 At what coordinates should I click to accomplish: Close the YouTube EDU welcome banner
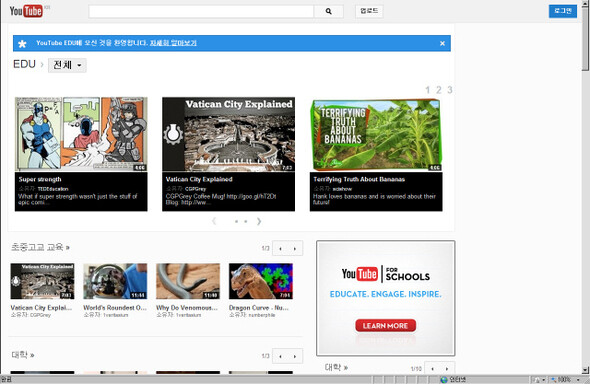click(442, 43)
